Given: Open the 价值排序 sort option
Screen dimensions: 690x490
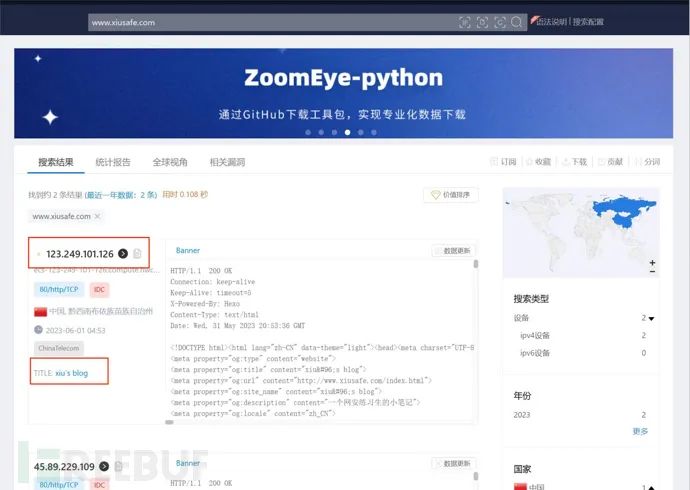Looking at the screenshot, I should click(x=450, y=195).
